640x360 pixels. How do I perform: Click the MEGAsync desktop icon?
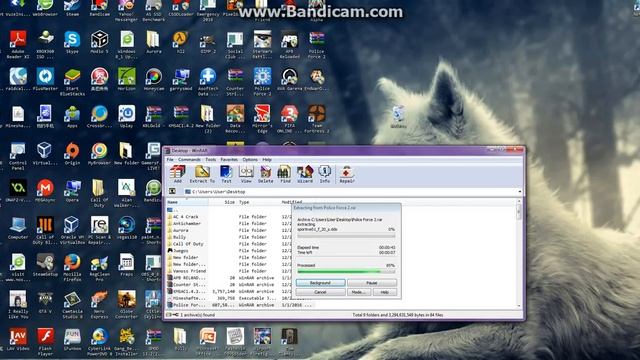coord(45,191)
